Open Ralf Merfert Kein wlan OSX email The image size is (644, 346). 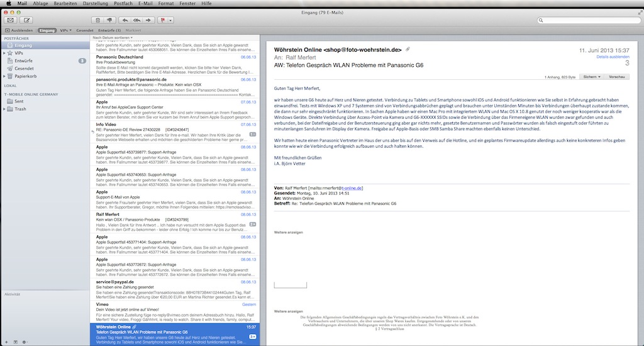[x=175, y=222]
